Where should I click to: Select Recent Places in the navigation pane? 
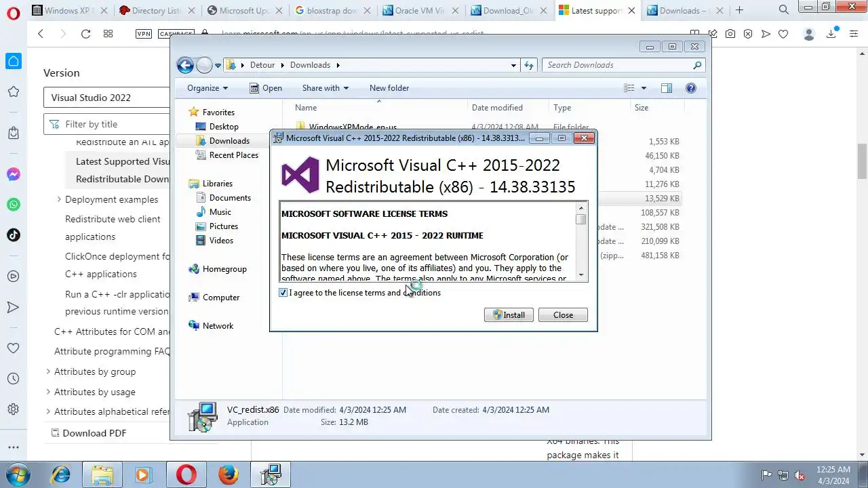pyautogui.click(x=234, y=155)
